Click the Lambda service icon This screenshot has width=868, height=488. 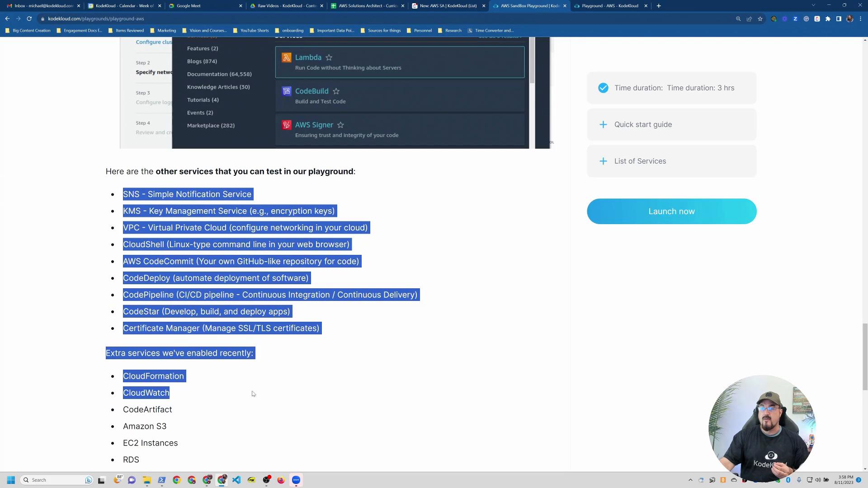[286, 57]
